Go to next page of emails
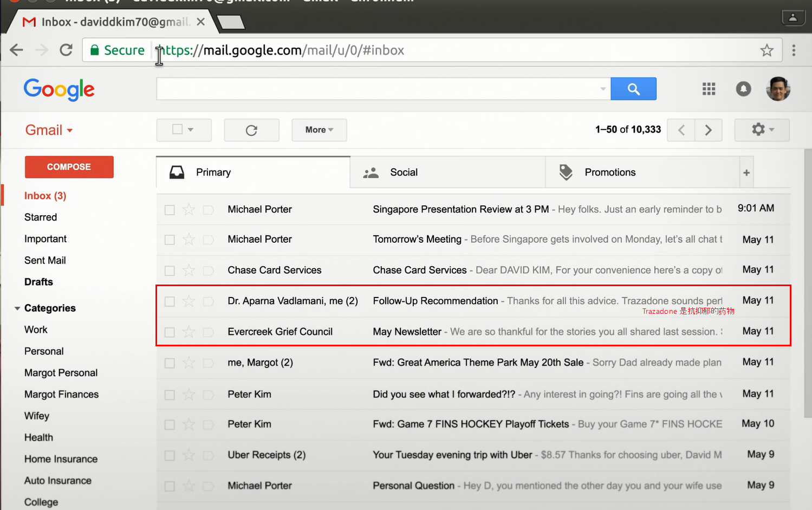Screen dimensions: 812x510 coord(708,130)
